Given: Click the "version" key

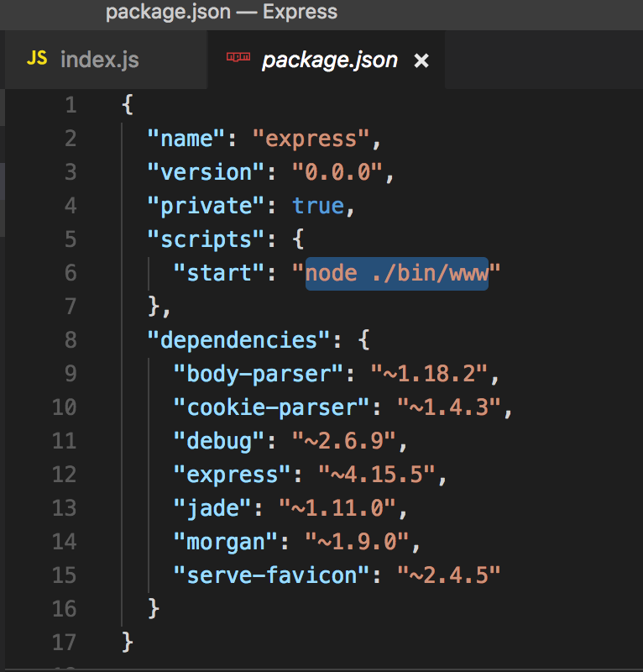Looking at the screenshot, I should pos(206,172).
